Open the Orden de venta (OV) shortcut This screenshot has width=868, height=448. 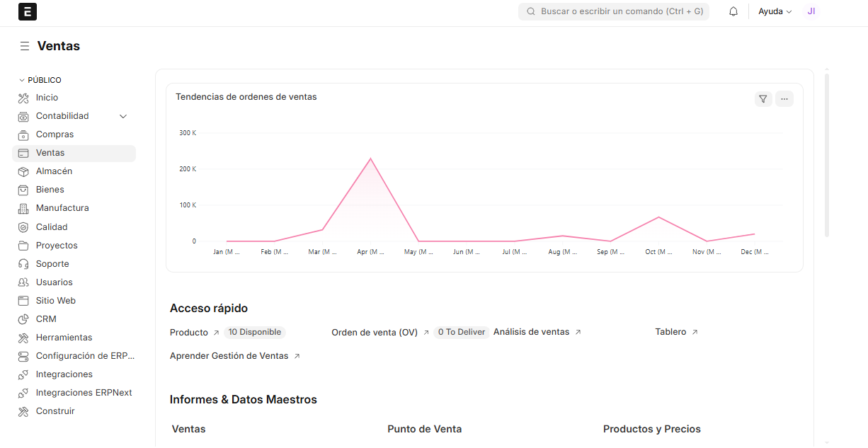coord(375,332)
